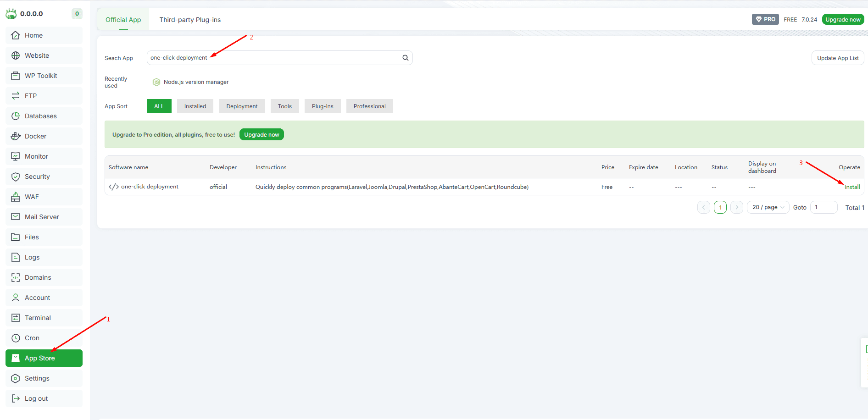
Task: Filter apps by Professional
Action: 370,106
